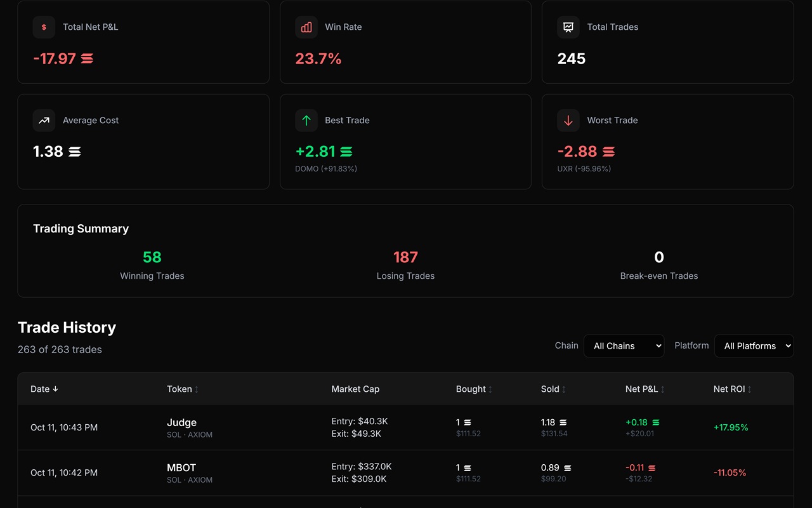Image resolution: width=812 pixels, height=508 pixels.
Task: Click the 23.7% win rate value
Action: coord(318,59)
